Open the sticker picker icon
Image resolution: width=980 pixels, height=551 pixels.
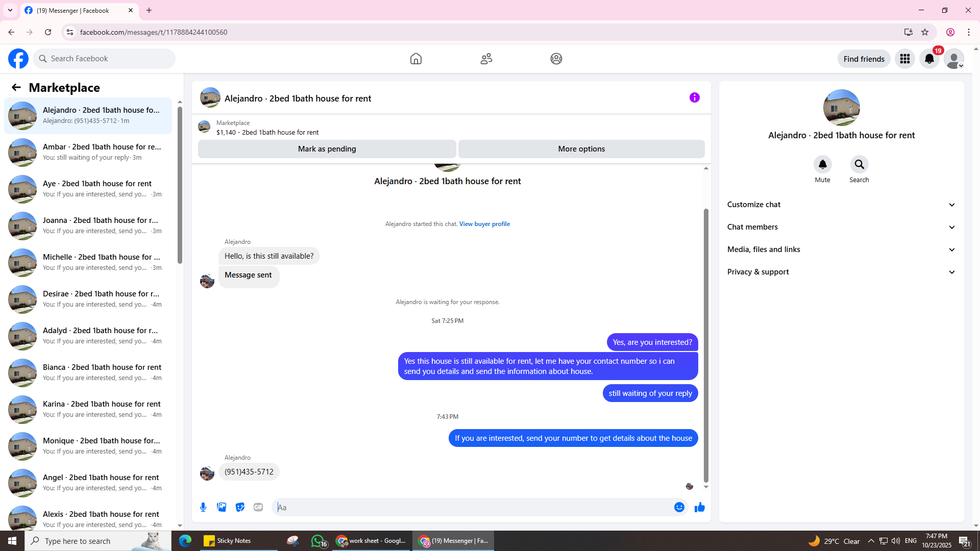240,507
